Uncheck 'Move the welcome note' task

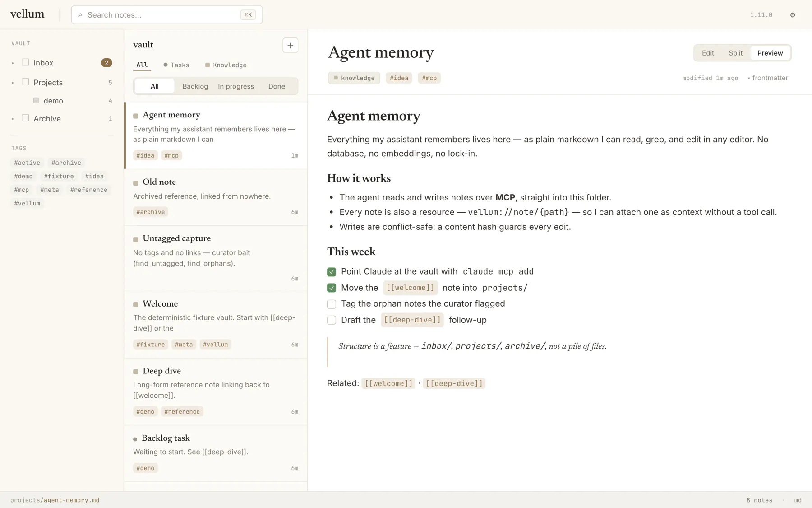tap(332, 288)
